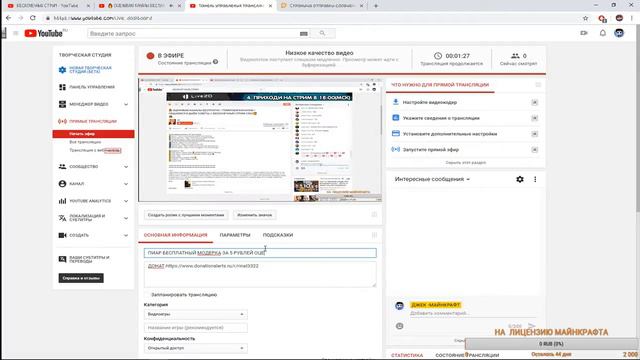Open the account avatar menu
Image resolution: width=640 pixels, height=360 pixels.
(x=619, y=33)
